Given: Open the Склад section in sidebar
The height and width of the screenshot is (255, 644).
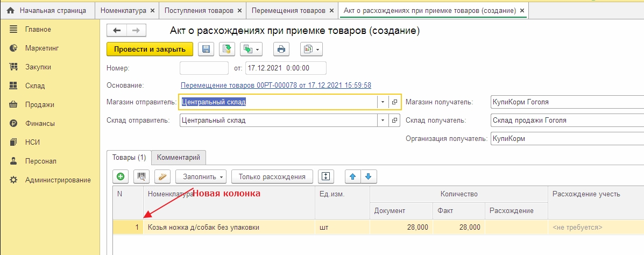Looking at the screenshot, I should click(x=35, y=86).
